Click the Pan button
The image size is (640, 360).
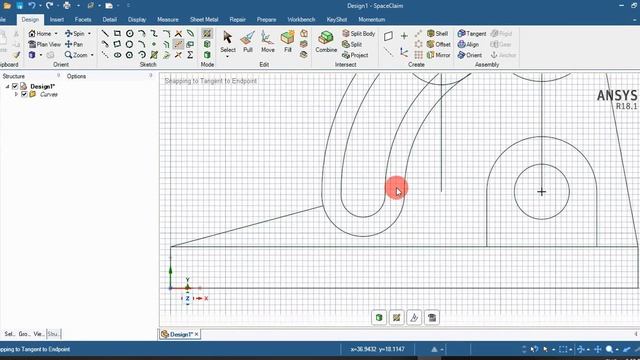pos(74,44)
